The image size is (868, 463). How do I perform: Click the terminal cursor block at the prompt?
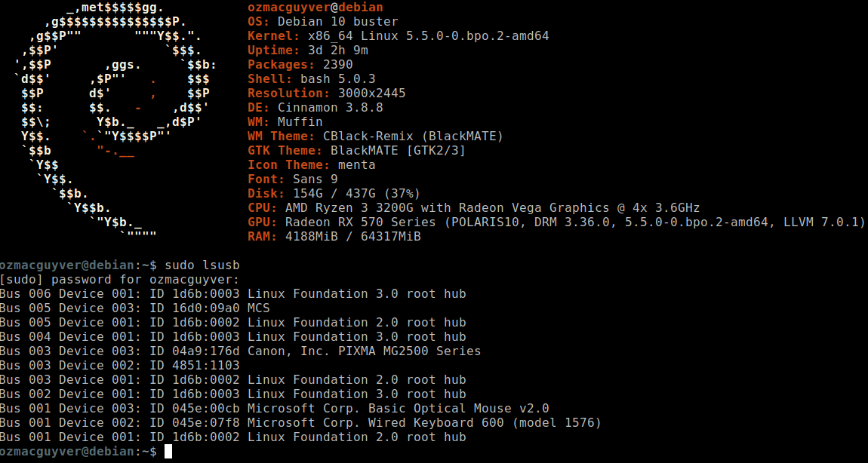168,451
